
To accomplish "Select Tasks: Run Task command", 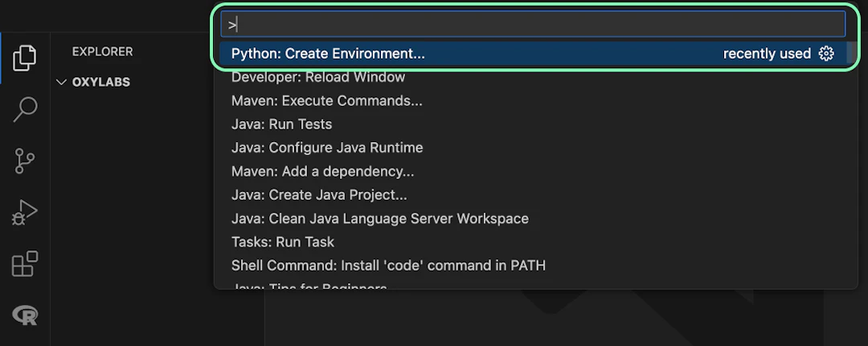I will 533,242.
